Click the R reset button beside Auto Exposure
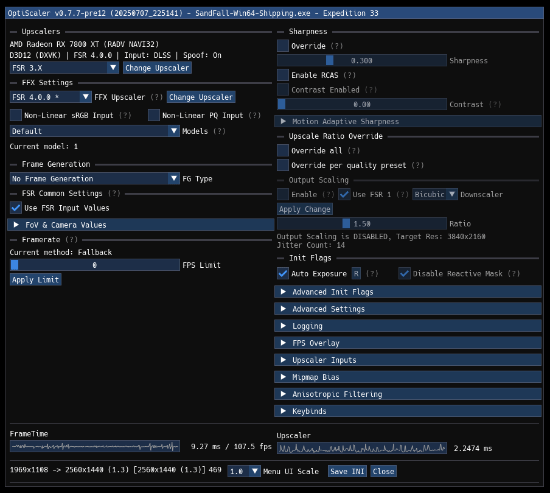 click(x=356, y=273)
